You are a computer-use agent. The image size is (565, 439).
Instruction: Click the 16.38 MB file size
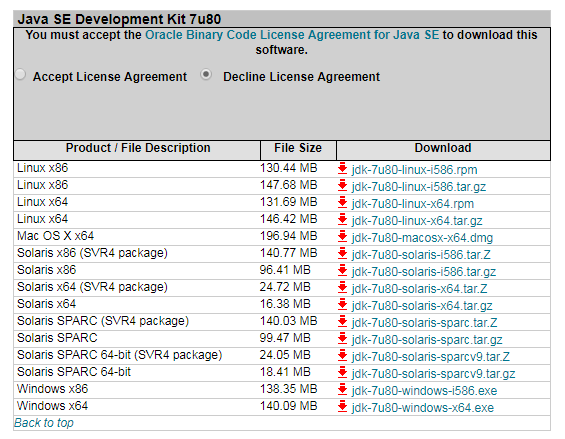coord(285,304)
